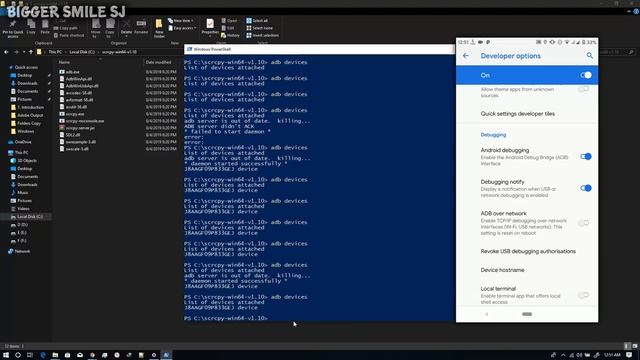640x360 pixels.
Task: Tap the phone home pill button
Action: pos(527,314)
